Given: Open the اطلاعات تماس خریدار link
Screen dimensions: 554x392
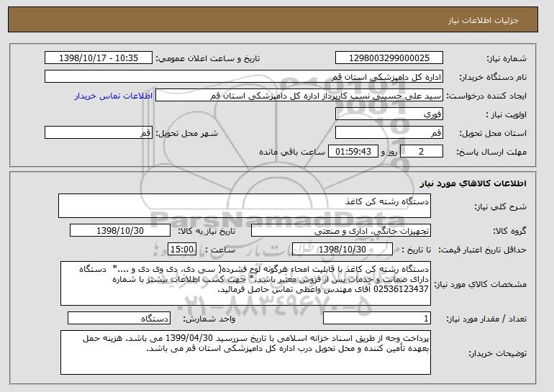Looking at the screenshot, I should pyautogui.click(x=114, y=96).
